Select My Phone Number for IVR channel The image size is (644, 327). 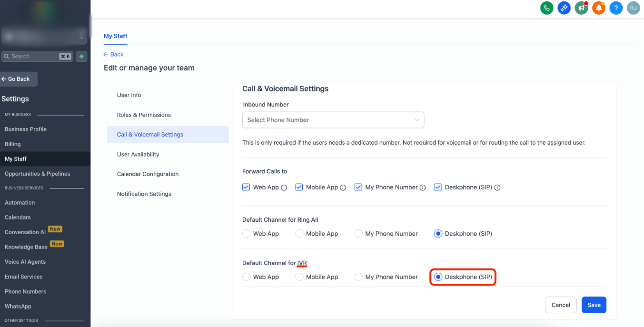[358, 277]
